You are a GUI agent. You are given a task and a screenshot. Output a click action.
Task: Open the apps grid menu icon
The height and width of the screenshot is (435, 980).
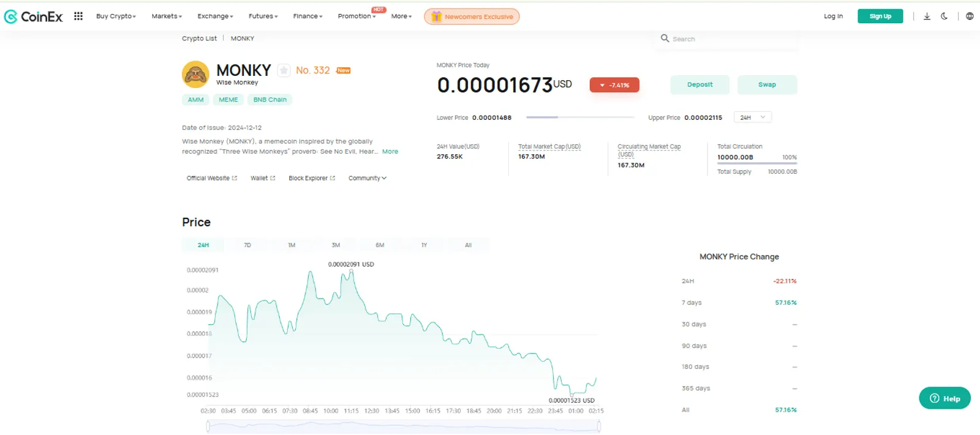(x=78, y=16)
